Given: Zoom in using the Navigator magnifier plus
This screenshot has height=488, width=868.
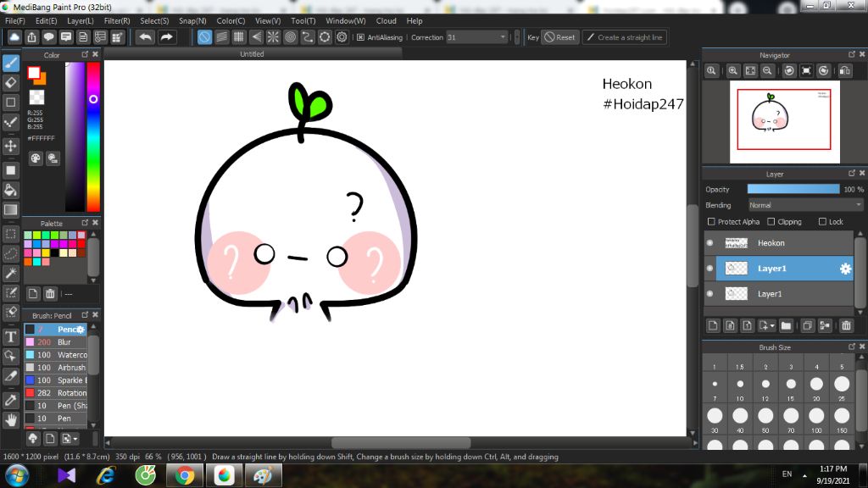Looking at the screenshot, I should [x=733, y=70].
